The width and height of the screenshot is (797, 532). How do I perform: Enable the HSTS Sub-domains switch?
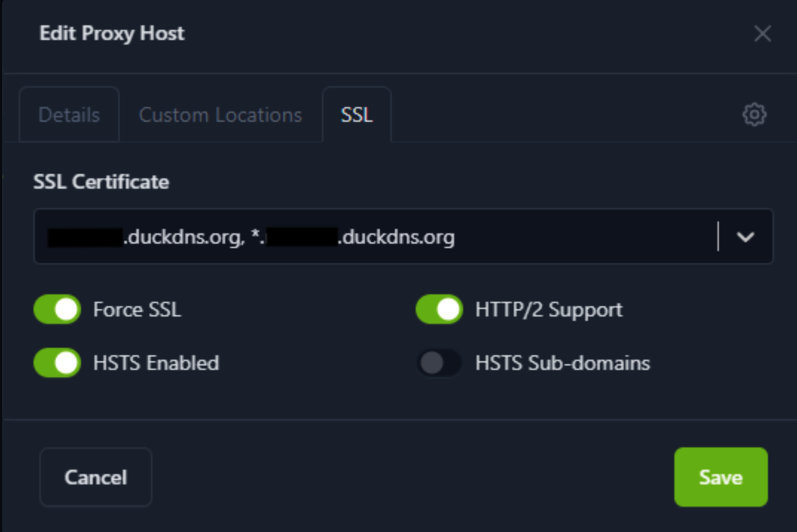point(439,363)
